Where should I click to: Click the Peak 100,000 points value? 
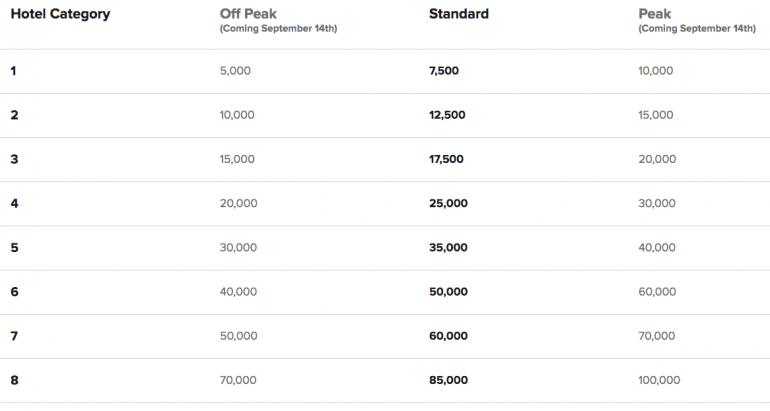[659, 380]
